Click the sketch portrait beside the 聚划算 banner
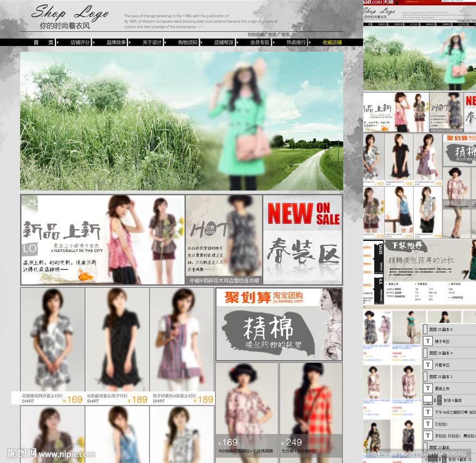The height and width of the screenshot is (463, 476). click(331, 324)
